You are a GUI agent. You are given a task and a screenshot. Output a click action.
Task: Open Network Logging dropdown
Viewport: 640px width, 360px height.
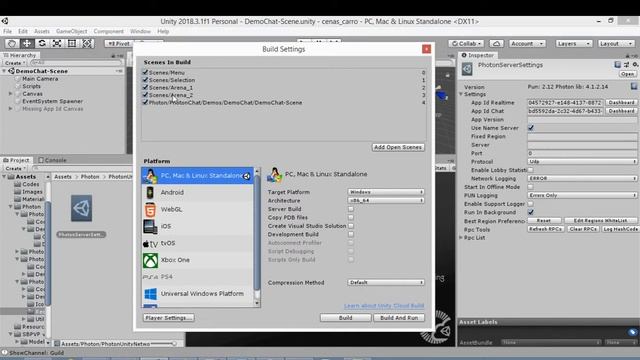tap(582, 178)
